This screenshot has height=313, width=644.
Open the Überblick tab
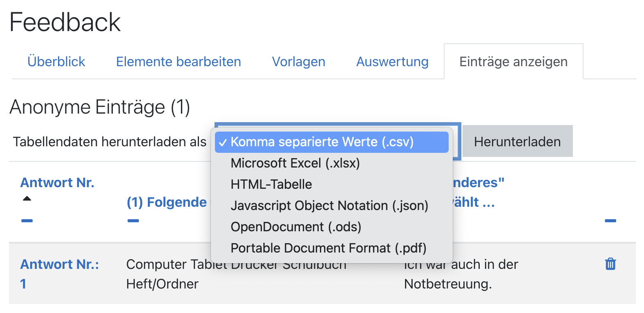[x=56, y=62]
